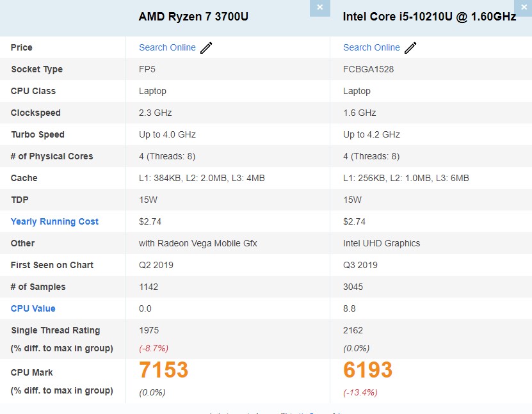Click the Price row label
This screenshot has height=414, width=532.
tap(21, 47)
